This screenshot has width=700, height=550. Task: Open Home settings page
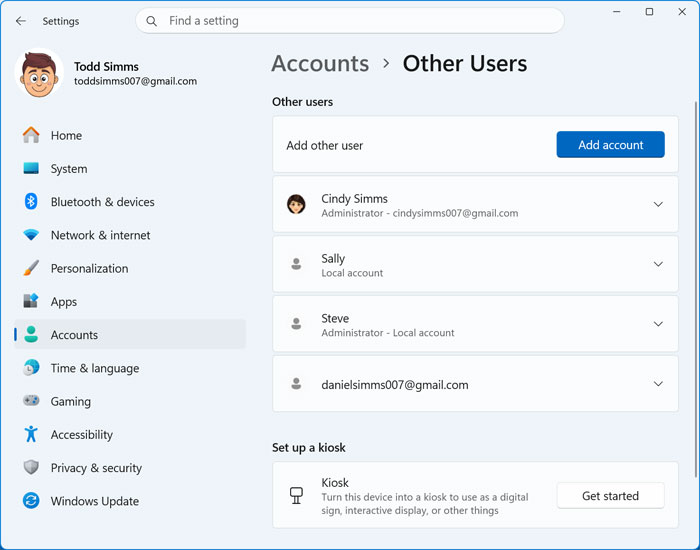[x=66, y=135]
